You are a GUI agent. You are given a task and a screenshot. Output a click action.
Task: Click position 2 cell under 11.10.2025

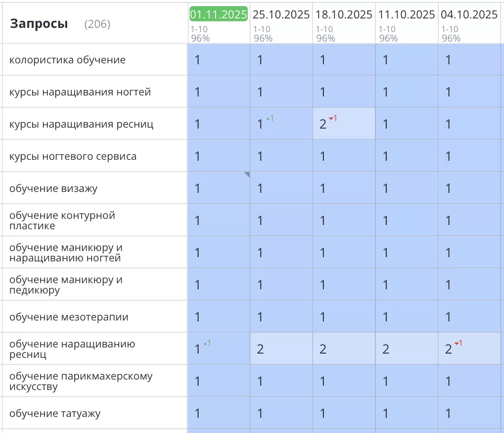pyautogui.click(x=386, y=349)
